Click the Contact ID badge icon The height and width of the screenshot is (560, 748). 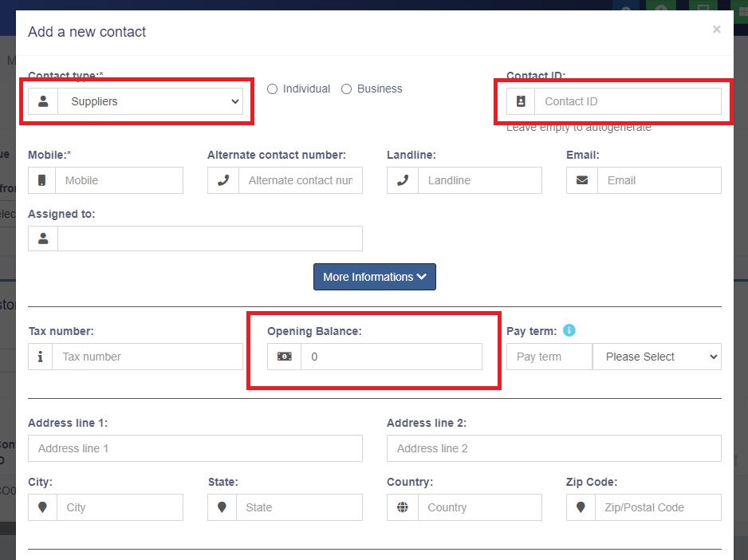tap(521, 101)
